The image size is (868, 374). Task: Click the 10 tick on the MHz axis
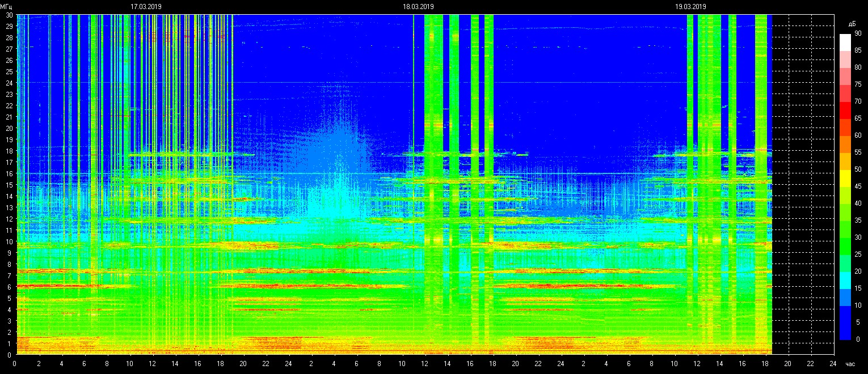tap(9, 241)
